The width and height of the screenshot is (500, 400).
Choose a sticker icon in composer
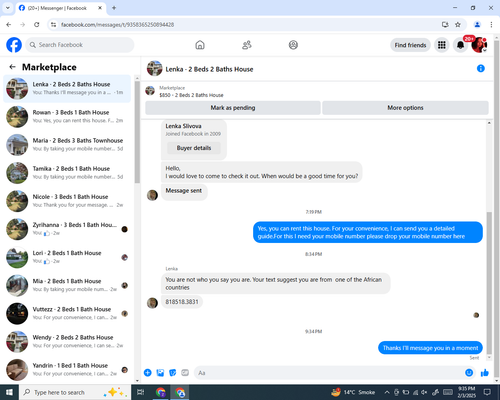click(x=173, y=373)
